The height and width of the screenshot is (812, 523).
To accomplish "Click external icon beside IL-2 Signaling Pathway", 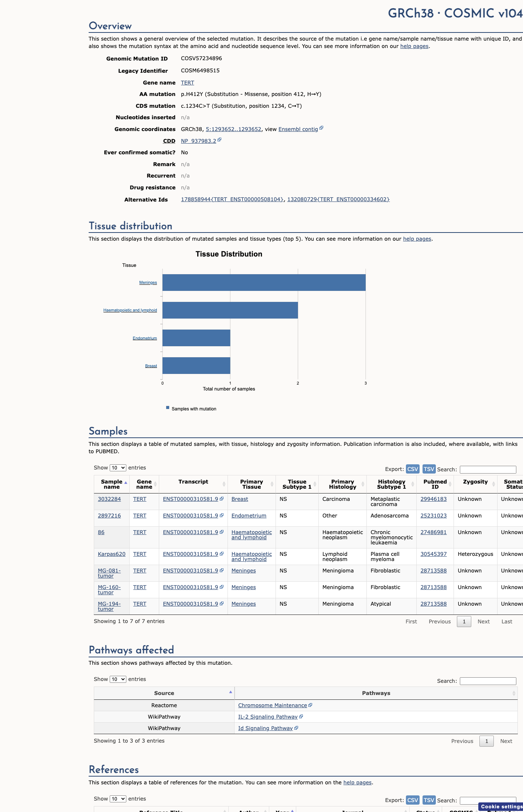I will [301, 716].
